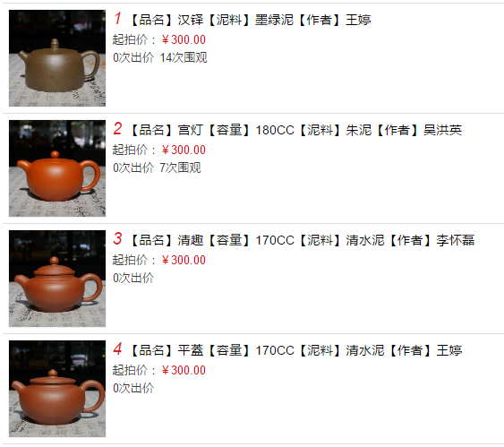Click 0次出价 bid count under 清趣
The height and width of the screenshot is (447, 504).
coord(133,279)
